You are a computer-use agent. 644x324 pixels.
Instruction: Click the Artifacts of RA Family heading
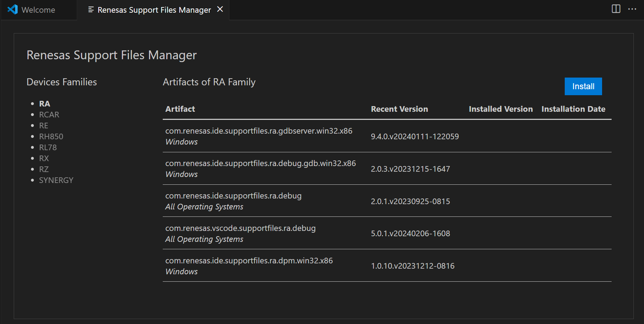209,82
